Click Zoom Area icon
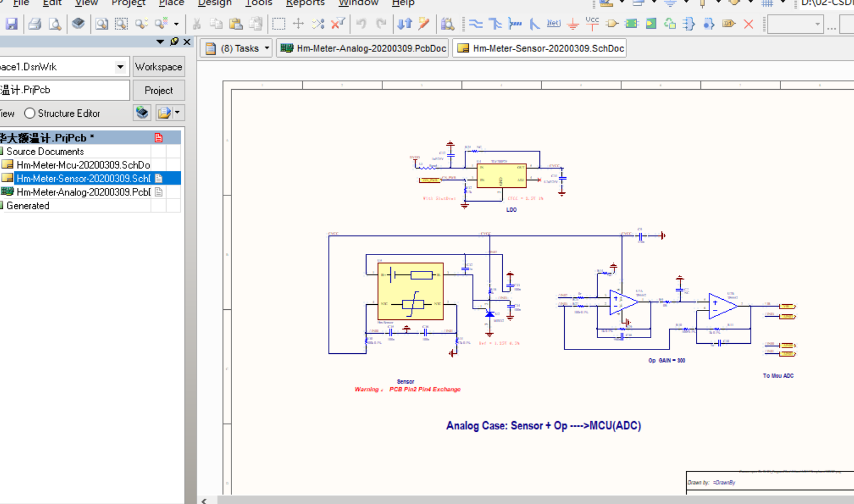This screenshot has width=854, height=504. pyautogui.click(x=121, y=24)
